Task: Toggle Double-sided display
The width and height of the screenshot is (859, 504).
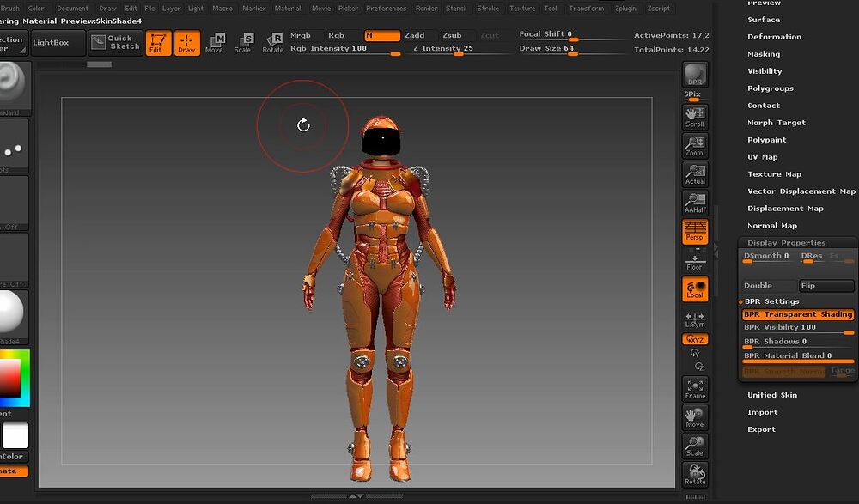Action: coord(769,285)
